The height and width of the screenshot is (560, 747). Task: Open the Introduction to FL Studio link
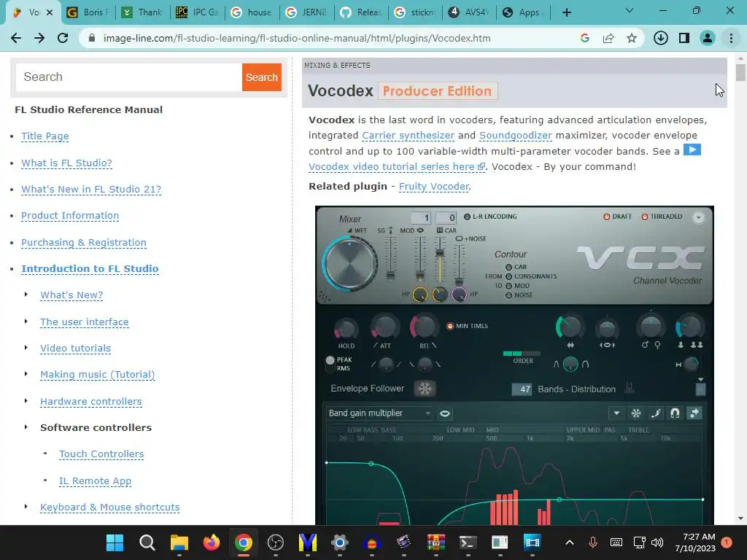[90, 268]
